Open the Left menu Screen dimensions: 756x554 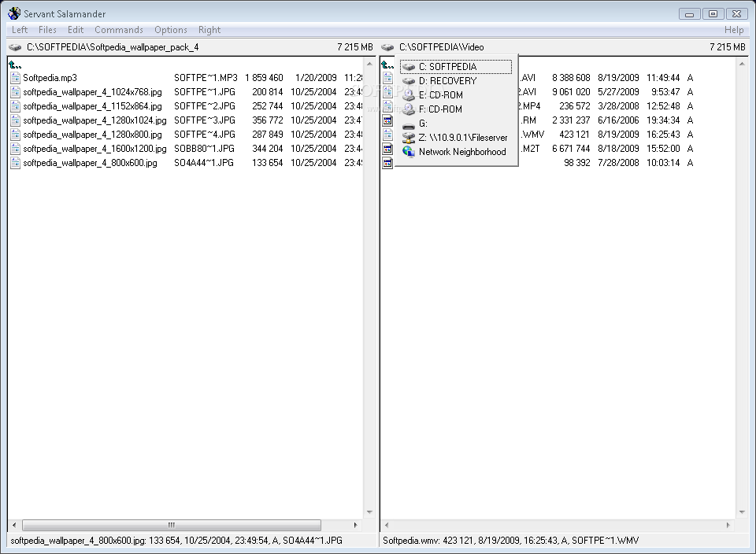20,30
